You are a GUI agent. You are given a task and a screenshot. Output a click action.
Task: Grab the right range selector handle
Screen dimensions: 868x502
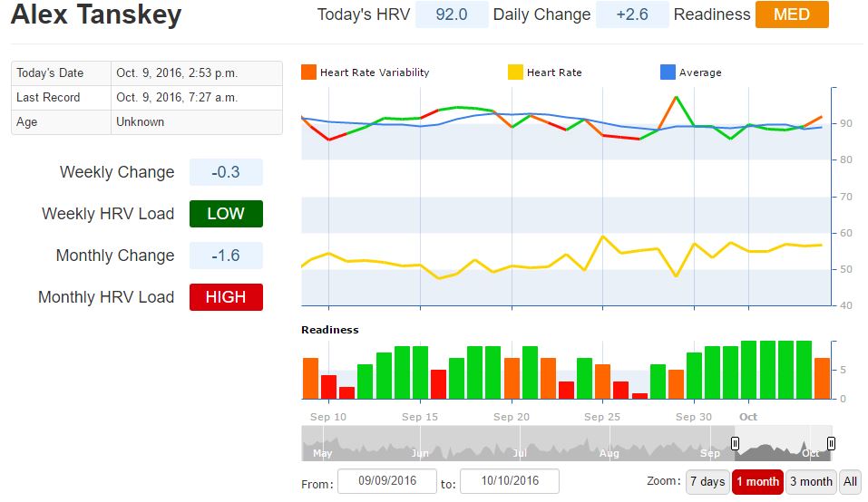[831, 443]
